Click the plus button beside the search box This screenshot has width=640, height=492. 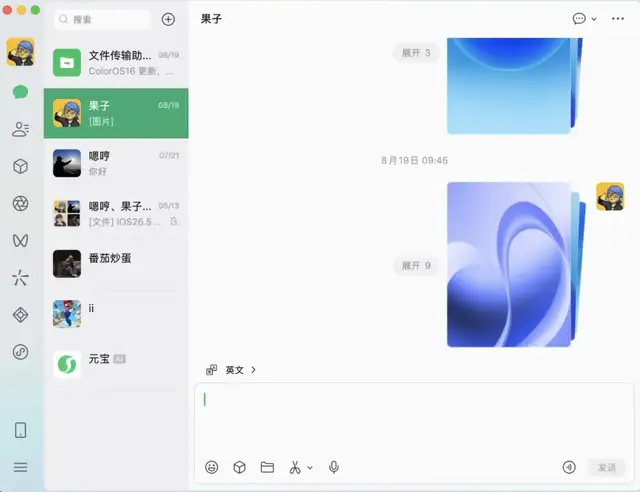168,19
